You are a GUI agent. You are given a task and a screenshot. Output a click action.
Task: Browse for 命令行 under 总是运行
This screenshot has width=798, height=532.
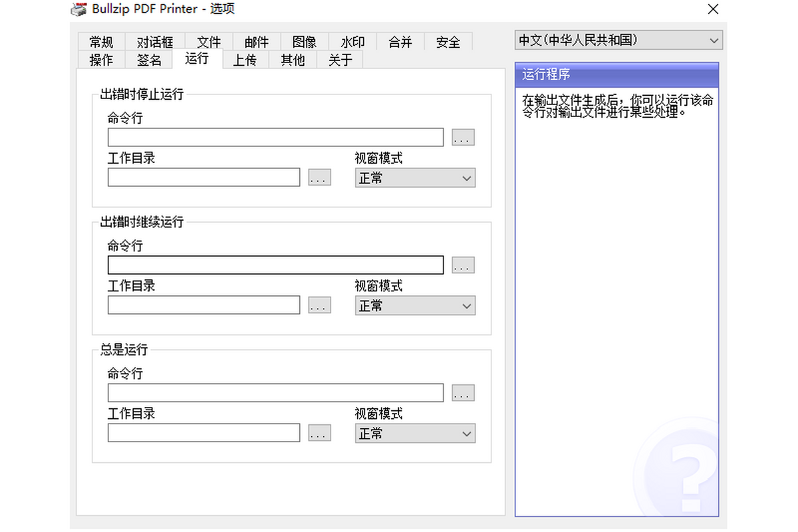(x=463, y=393)
